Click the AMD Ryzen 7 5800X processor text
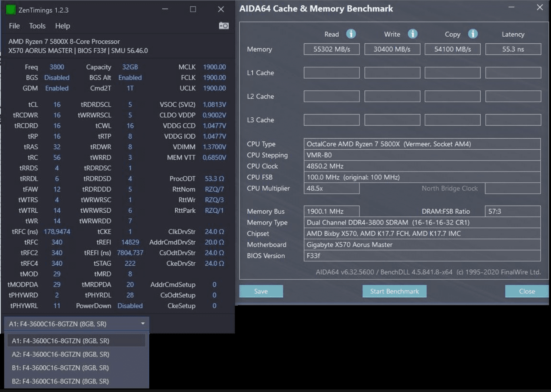 click(64, 41)
